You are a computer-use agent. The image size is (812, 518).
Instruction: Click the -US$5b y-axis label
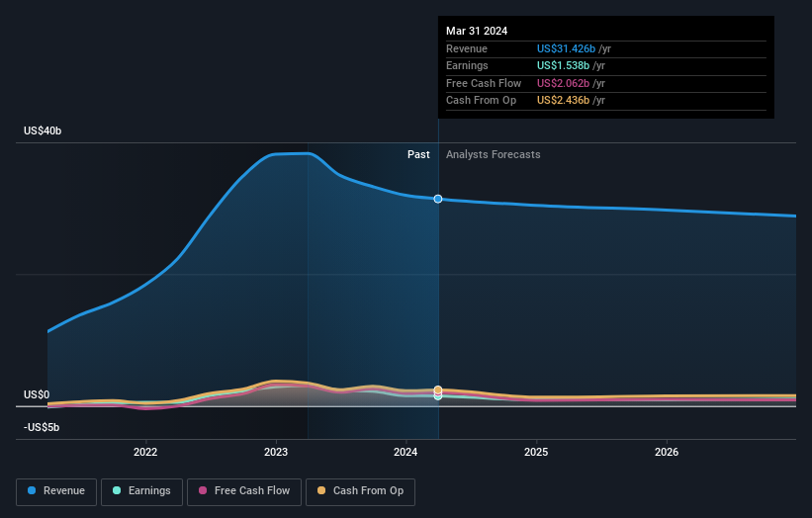42,427
